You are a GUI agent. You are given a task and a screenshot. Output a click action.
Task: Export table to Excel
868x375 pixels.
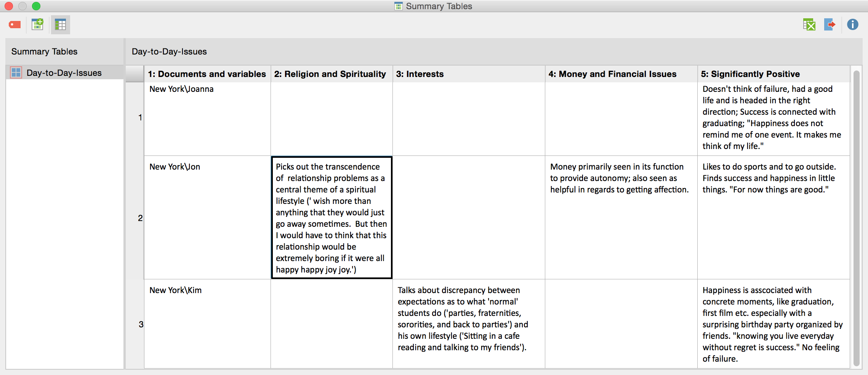pos(809,25)
